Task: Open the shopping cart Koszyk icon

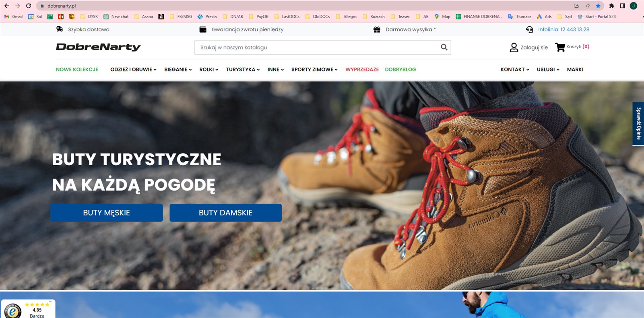Action: [560, 47]
